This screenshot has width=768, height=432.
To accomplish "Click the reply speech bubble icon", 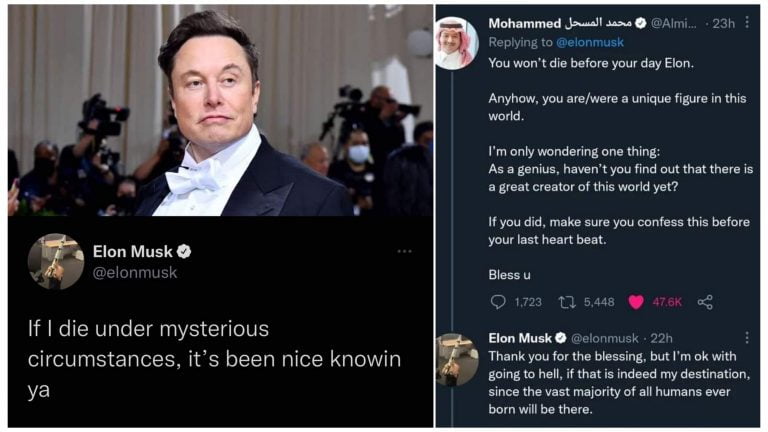I will click(498, 301).
